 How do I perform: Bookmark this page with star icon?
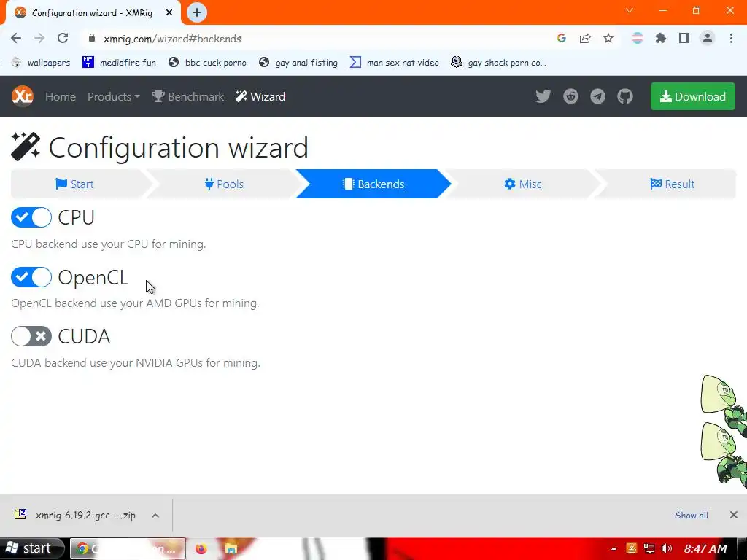click(608, 39)
